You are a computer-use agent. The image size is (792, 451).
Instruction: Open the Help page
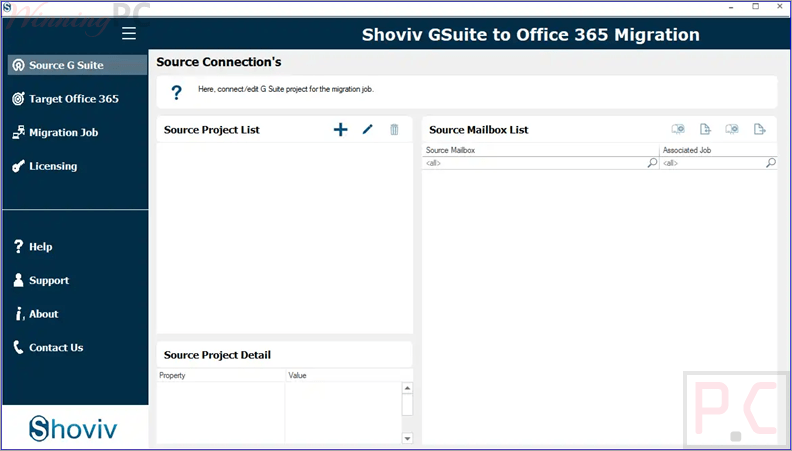[32, 246]
